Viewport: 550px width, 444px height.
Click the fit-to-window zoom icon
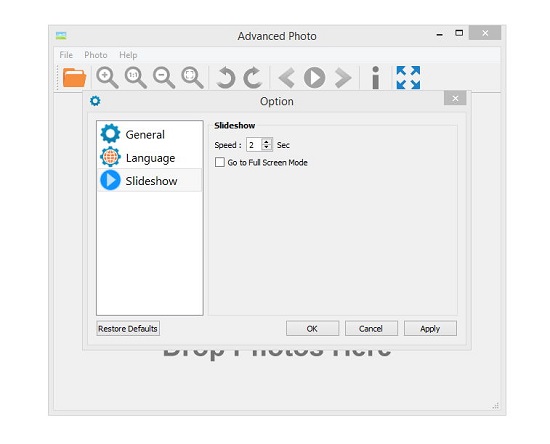192,78
